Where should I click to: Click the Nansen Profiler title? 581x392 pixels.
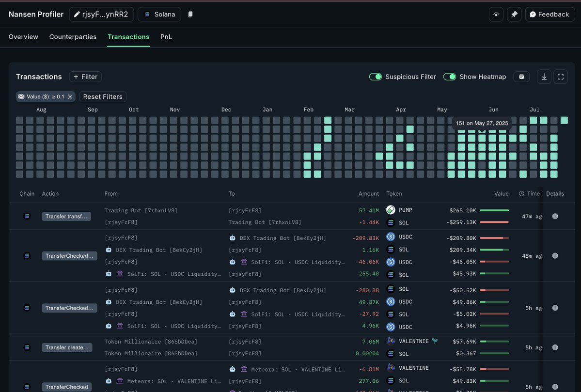coord(36,15)
